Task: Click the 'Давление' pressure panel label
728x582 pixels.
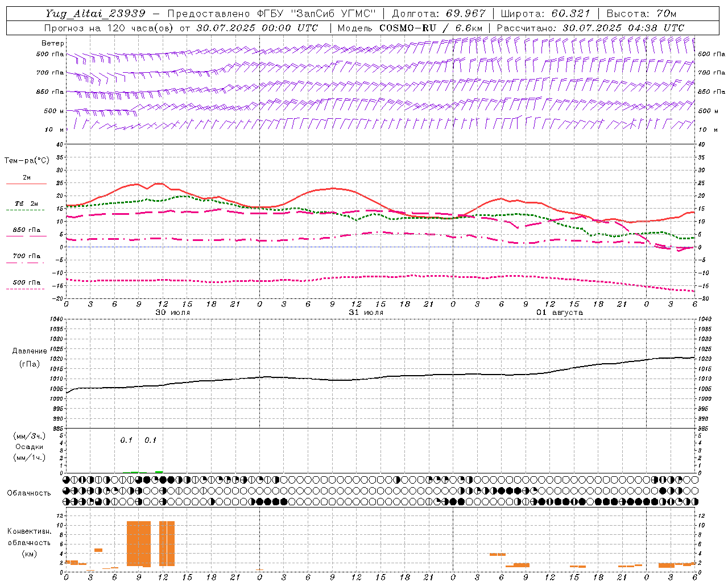Action: pyautogui.click(x=29, y=351)
